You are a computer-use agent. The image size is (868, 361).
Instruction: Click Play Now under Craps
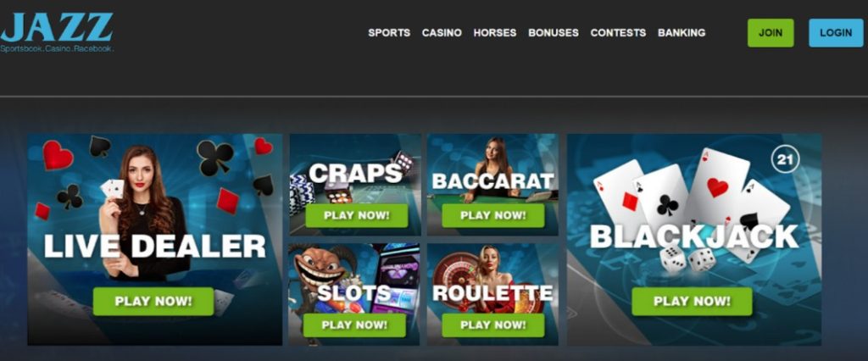(x=357, y=215)
